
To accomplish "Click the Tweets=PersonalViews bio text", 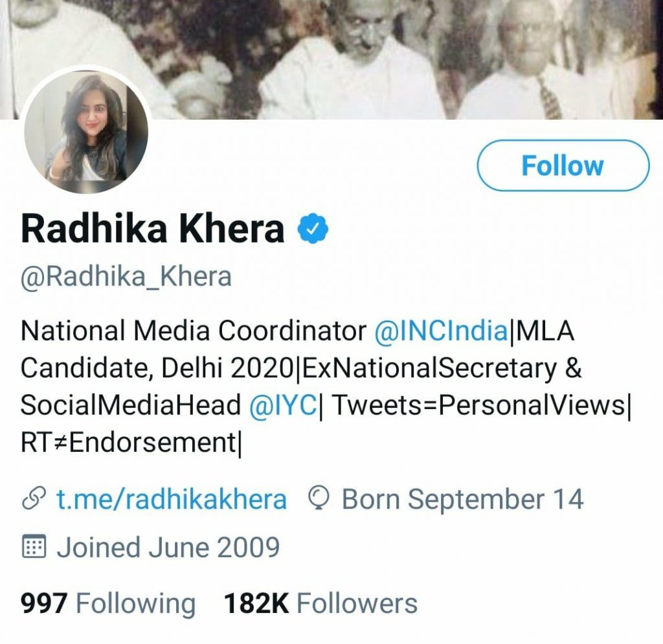I will point(480,405).
